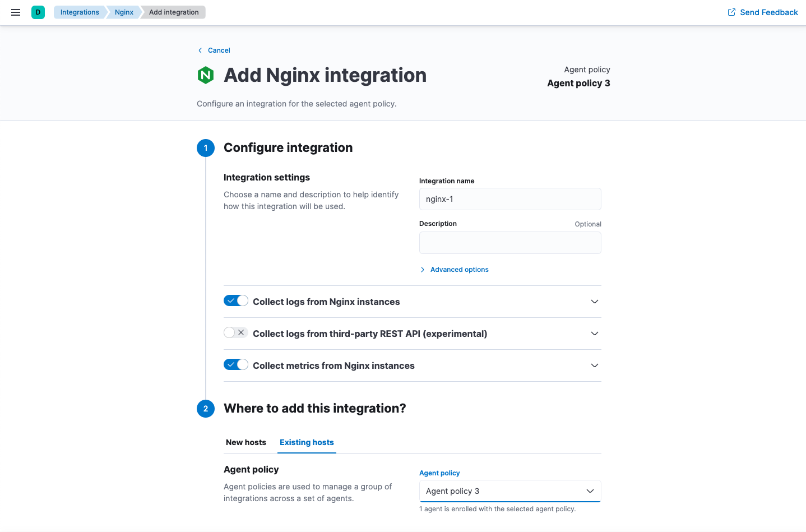Click the Description input field
Screen dimensions: 806x532
click(509, 242)
